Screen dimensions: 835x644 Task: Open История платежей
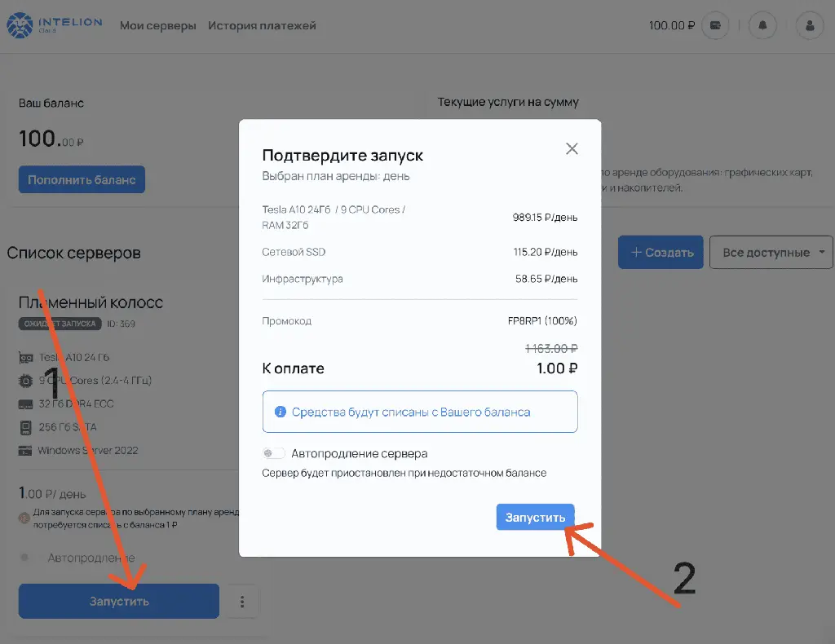pos(262,25)
